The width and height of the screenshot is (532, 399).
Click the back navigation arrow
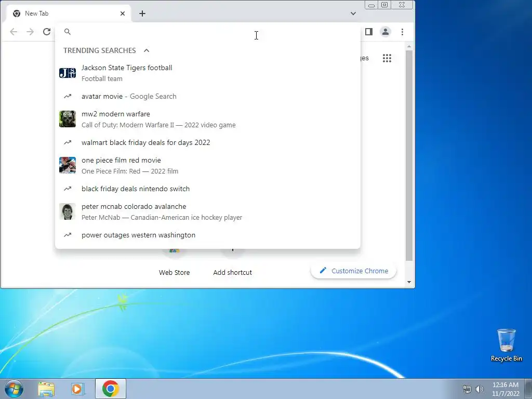14,32
